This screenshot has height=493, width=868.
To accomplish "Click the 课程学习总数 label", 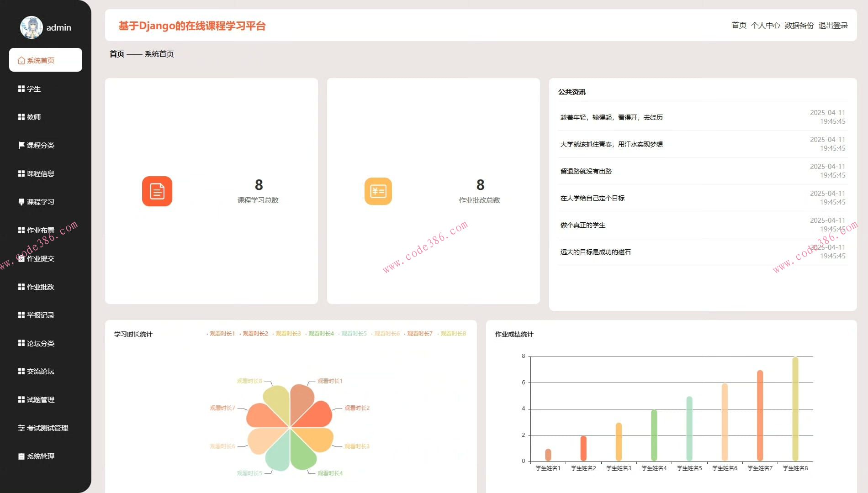I will 258,200.
